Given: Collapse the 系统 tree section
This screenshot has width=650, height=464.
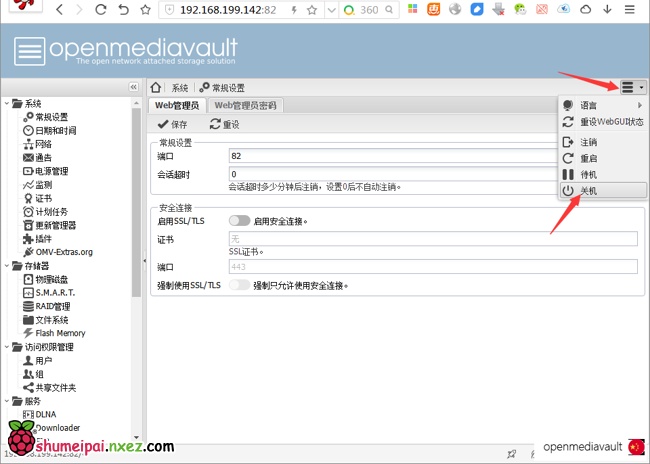Looking at the screenshot, I should 6,103.
